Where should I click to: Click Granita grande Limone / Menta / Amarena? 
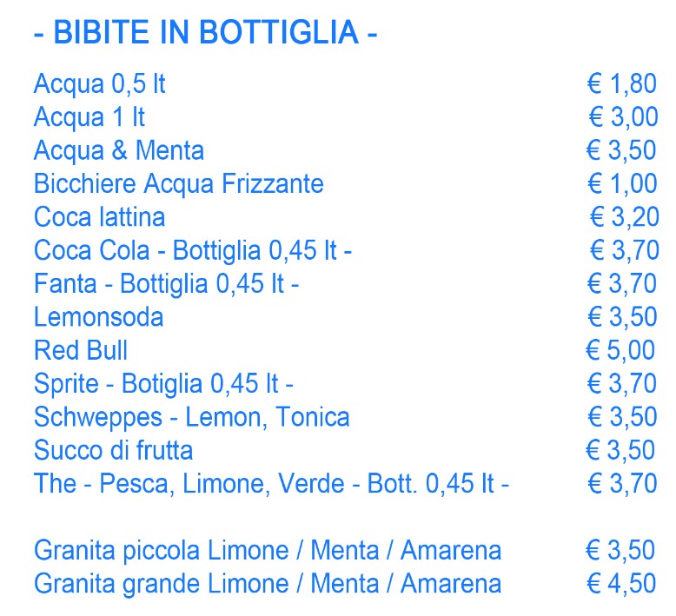[268, 584]
